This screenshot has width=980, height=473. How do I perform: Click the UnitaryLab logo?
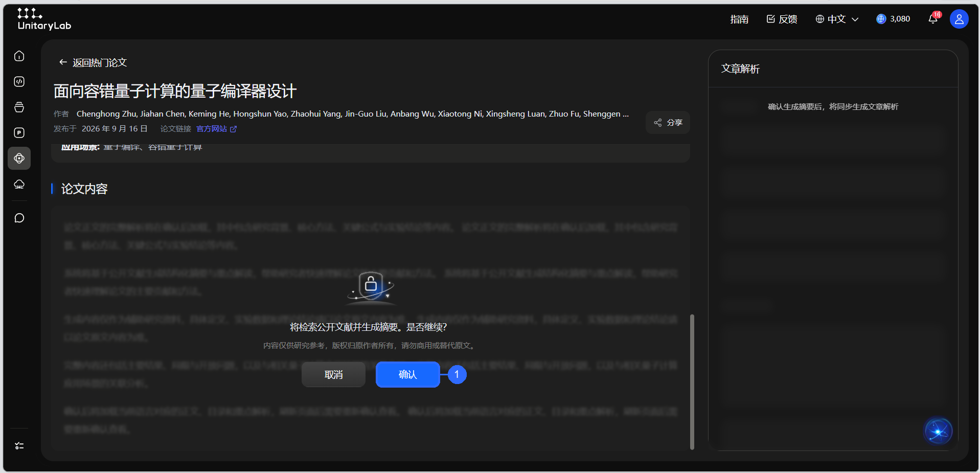[44, 19]
